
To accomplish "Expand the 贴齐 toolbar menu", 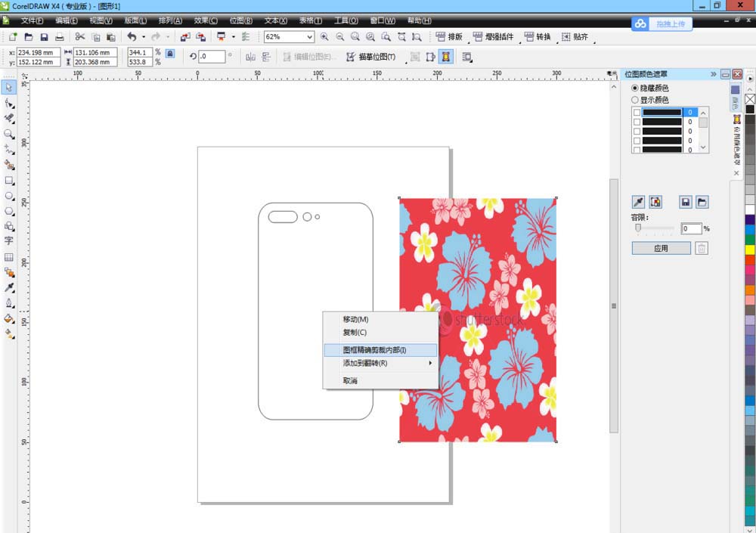I will pos(575,36).
